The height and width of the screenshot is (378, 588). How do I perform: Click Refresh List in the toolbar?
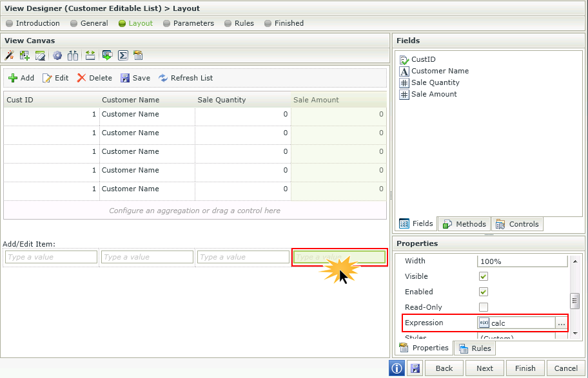pos(186,78)
